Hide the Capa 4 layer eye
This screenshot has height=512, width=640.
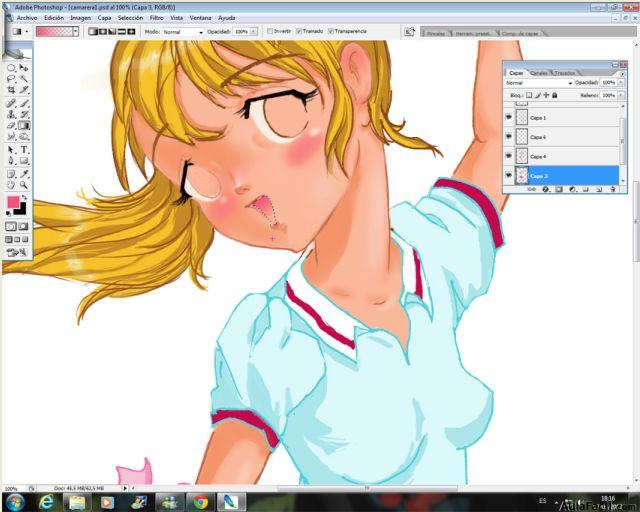[509, 156]
